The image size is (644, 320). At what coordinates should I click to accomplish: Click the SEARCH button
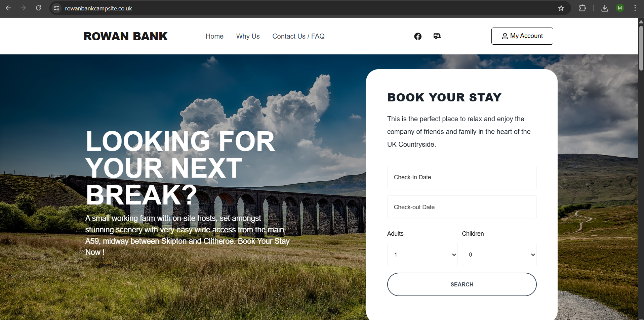tap(462, 284)
